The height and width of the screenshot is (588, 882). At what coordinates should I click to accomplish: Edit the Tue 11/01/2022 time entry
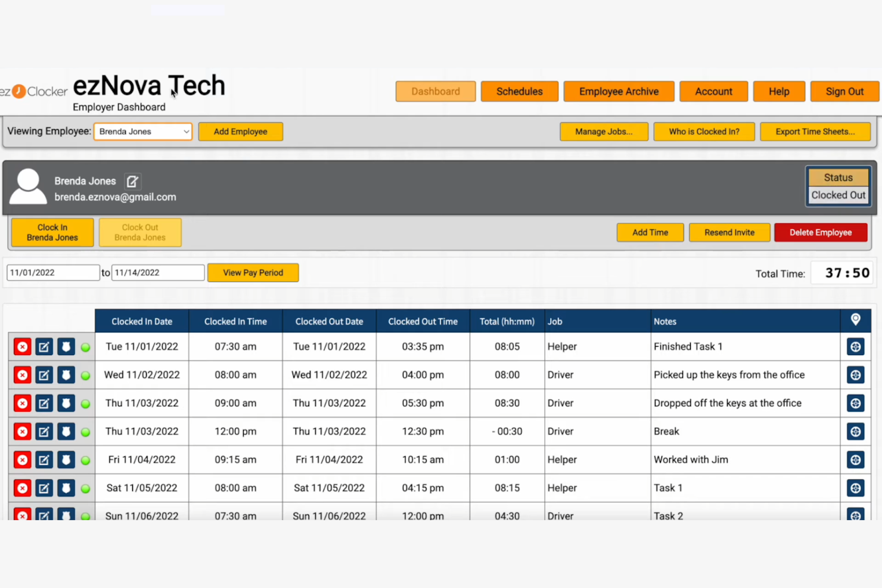pos(44,347)
